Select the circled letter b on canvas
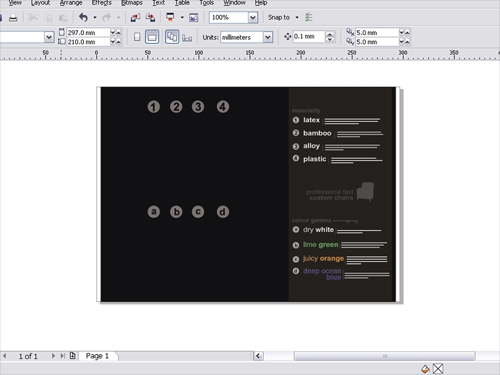500x375 pixels. tap(176, 212)
